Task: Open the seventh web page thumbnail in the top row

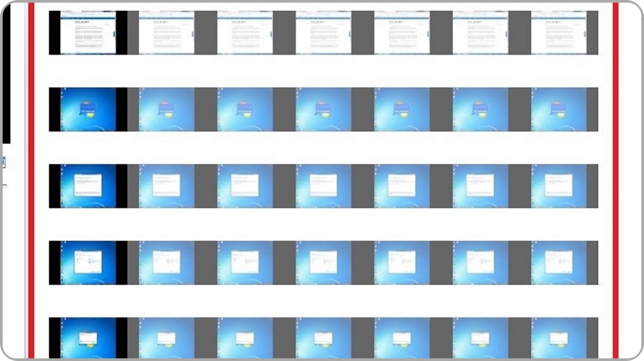Action: pyautogui.click(x=559, y=32)
